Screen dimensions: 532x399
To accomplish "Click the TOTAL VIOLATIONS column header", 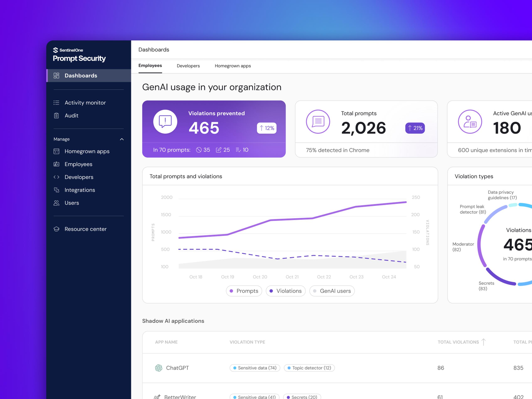I will [x=458, y=342].
